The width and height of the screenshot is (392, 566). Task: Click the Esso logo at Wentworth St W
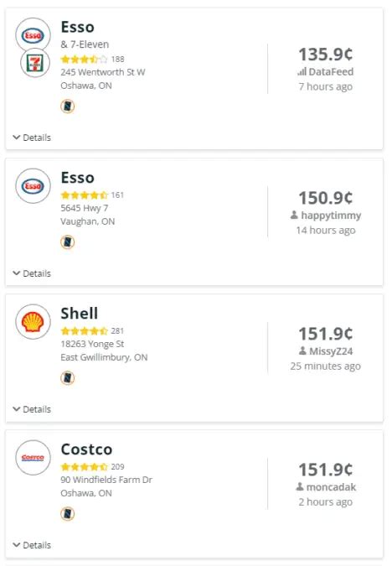coord(33,35)
